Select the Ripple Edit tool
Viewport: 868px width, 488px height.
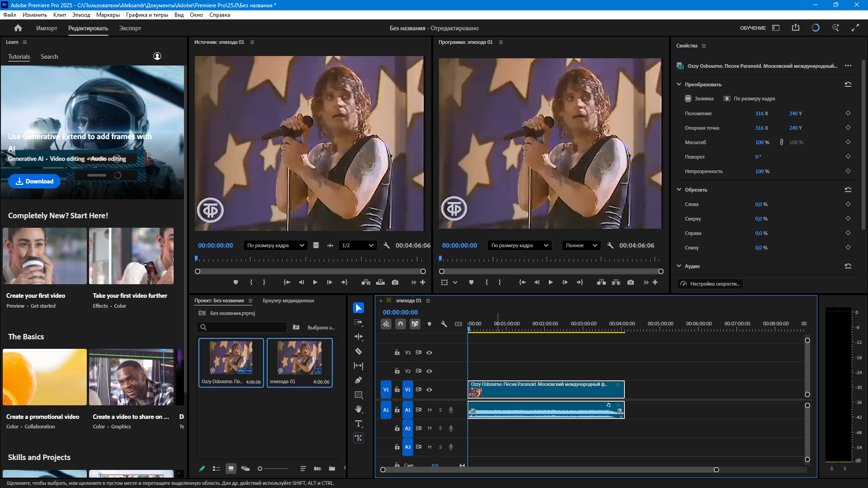coord(359,337)
